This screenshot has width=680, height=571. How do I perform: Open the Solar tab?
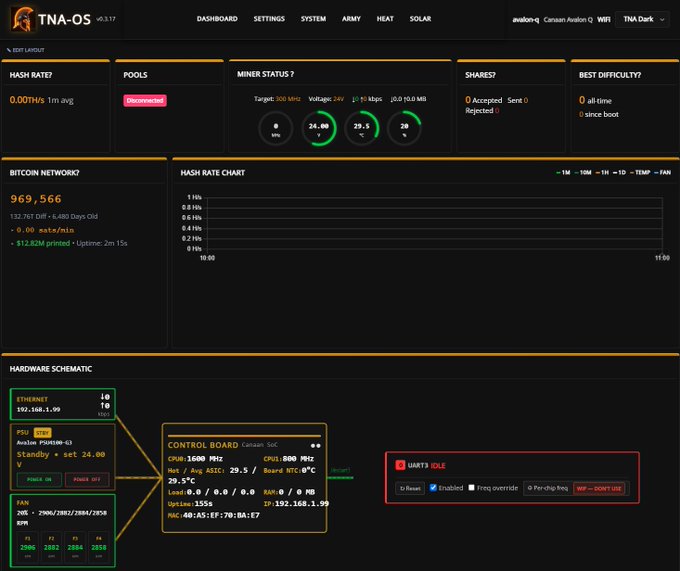[420, 19]
